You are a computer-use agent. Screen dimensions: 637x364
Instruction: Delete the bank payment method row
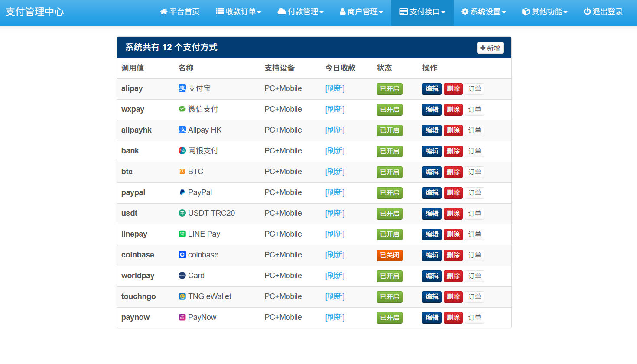point(453,151)
